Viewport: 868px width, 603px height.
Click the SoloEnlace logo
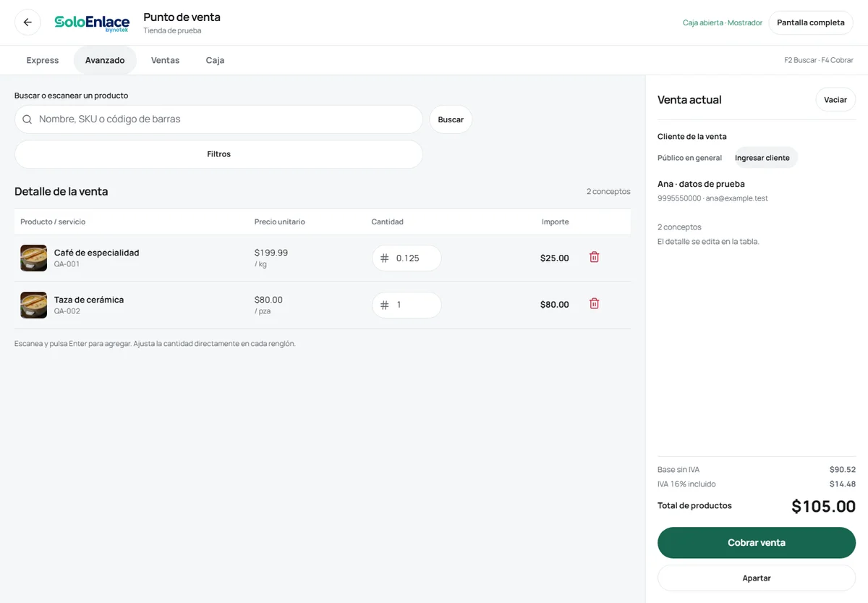coord(92,23)
